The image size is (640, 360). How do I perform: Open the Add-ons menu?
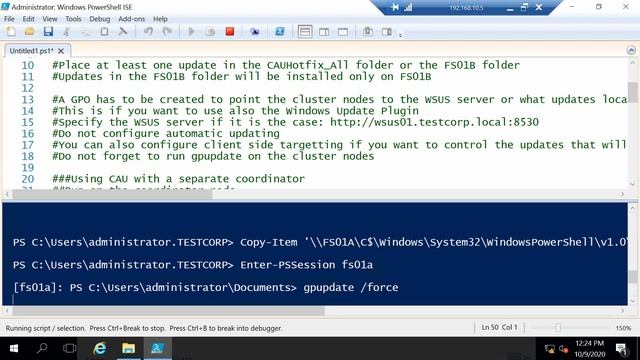point(131,19)
